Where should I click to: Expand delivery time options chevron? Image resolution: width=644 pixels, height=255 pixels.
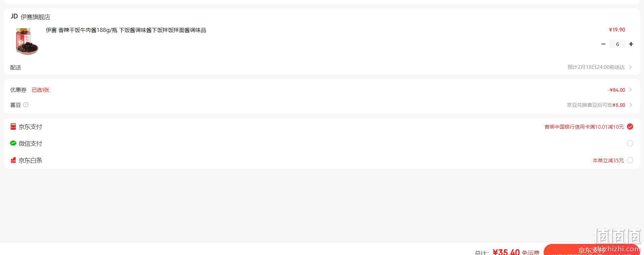631,67
